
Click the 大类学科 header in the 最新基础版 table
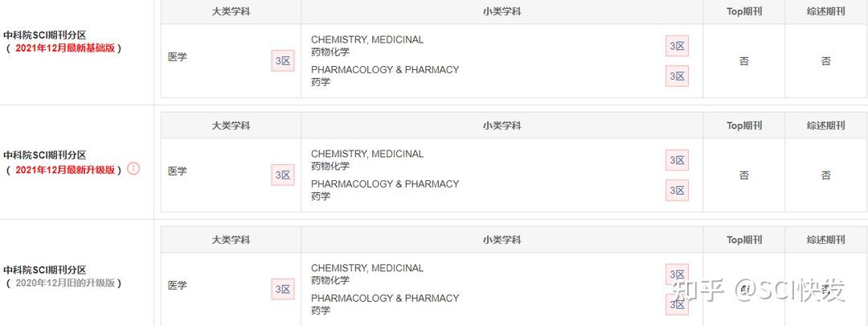(231, 11)
